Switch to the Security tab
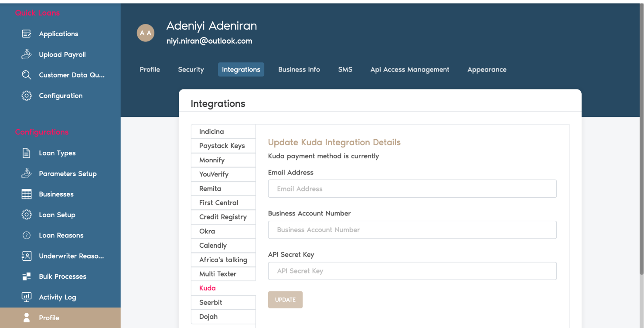Screen dimensions: 644x328 coord(191,69)
